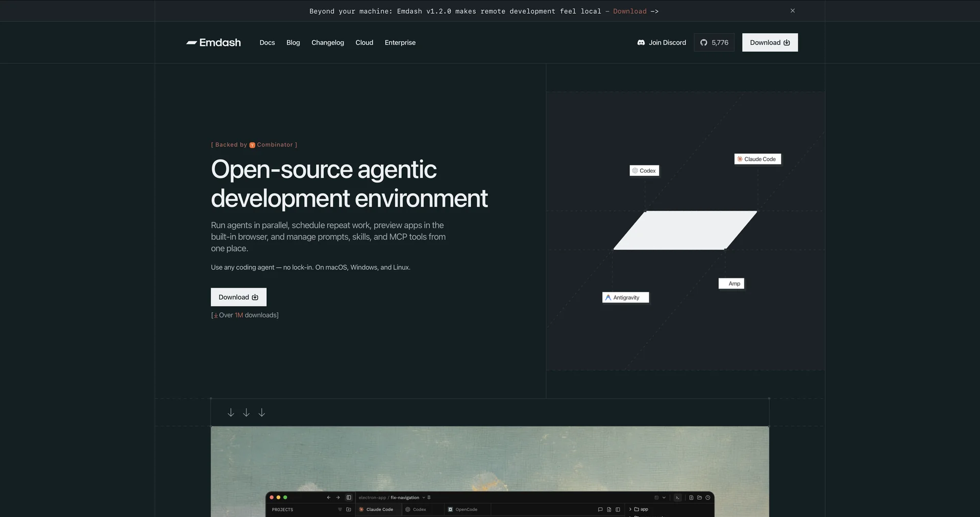
Task: Select the Codex chip in the diagram
Action: [644, 171]
